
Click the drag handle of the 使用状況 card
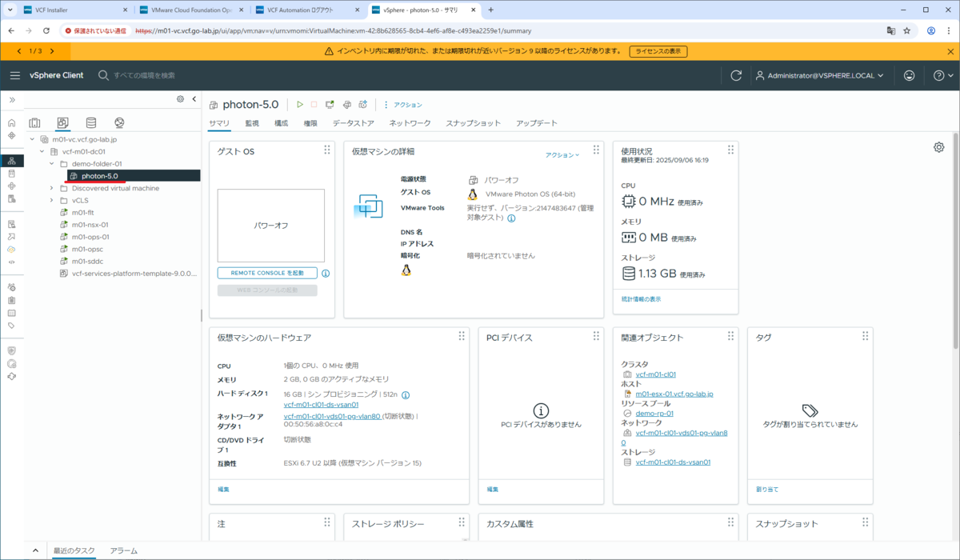[730, 150]
